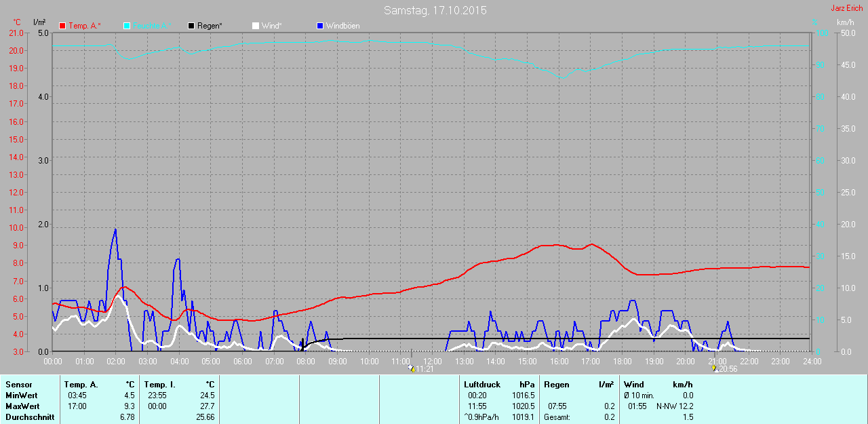This screenshot has width=868, height=424.
Task: Click the Temp. A. average value 6.78
Action: click(x=127, y=417)
